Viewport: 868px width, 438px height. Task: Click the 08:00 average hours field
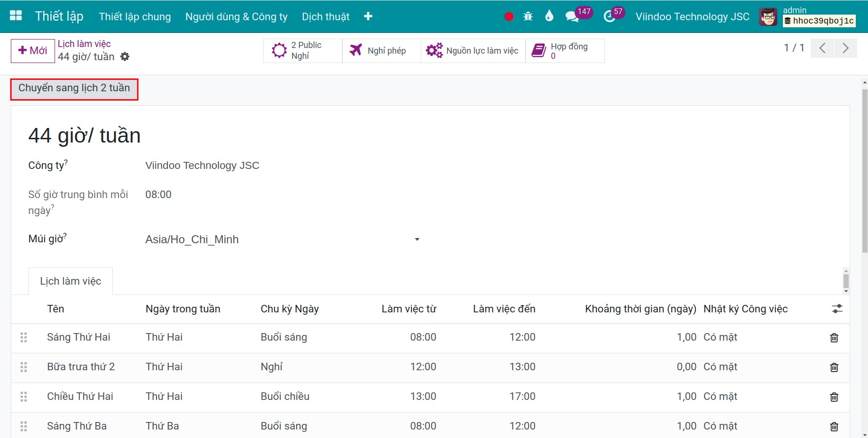tap(158, 194)
